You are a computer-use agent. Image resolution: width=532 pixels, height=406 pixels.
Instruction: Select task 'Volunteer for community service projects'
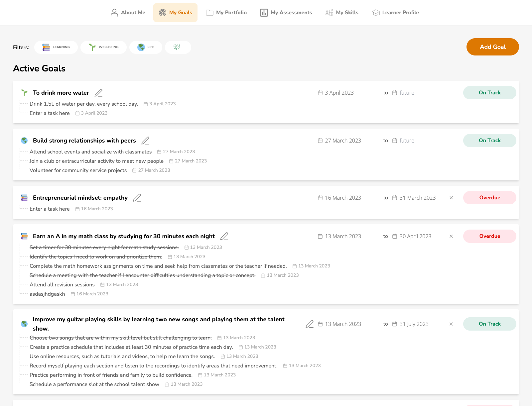[x=78, y=170]
